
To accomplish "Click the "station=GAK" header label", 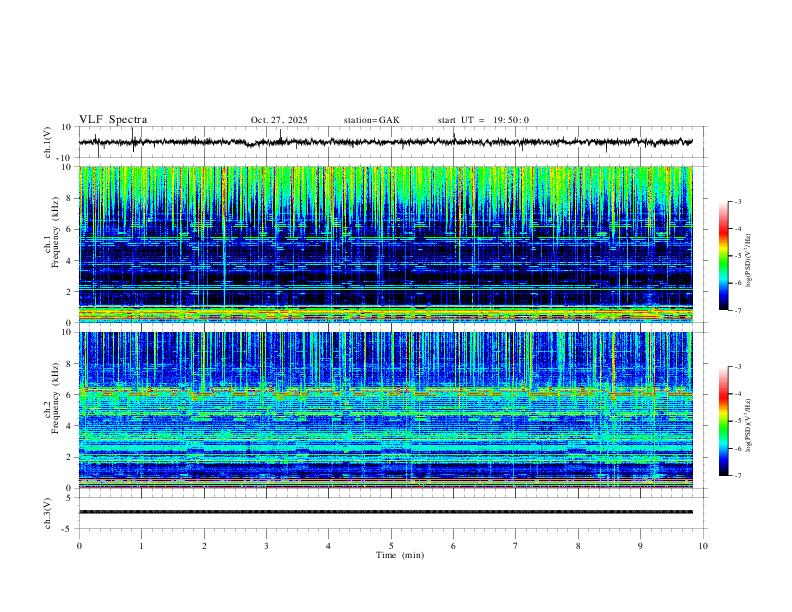I will [371, 120].
